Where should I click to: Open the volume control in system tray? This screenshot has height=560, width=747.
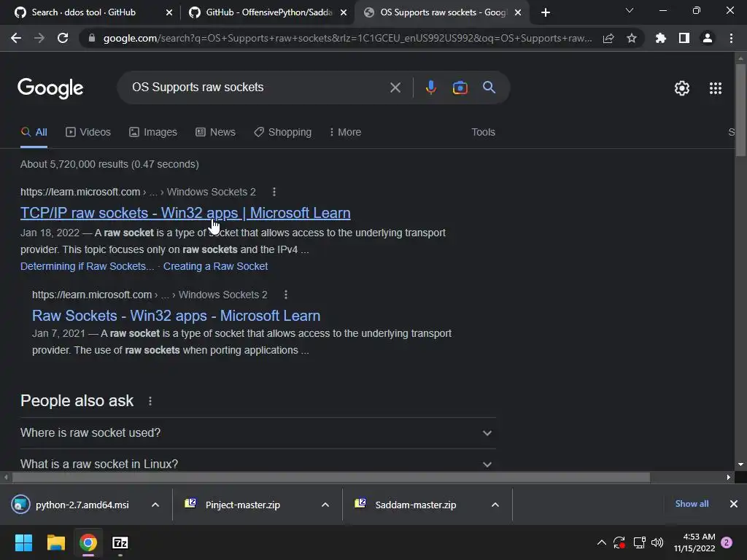[x=657, y=542]
